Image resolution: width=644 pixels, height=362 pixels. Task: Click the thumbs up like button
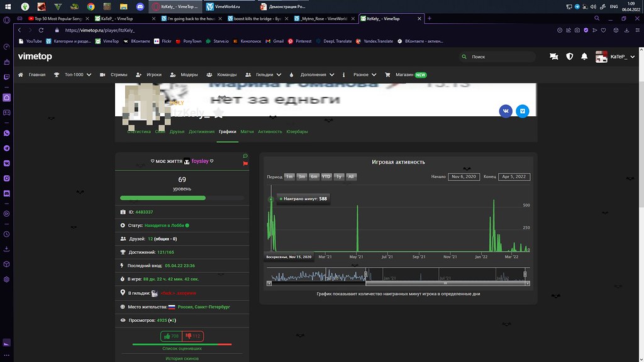coord(171,336)
